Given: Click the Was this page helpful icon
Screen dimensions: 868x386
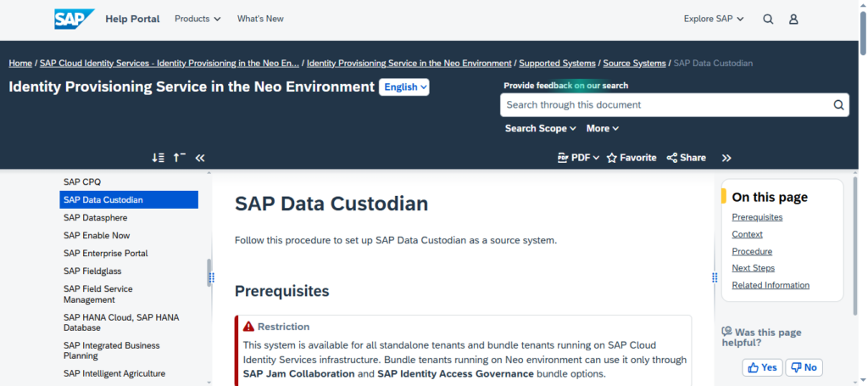Looking at the screenshot, I should [x=726, y=332].
